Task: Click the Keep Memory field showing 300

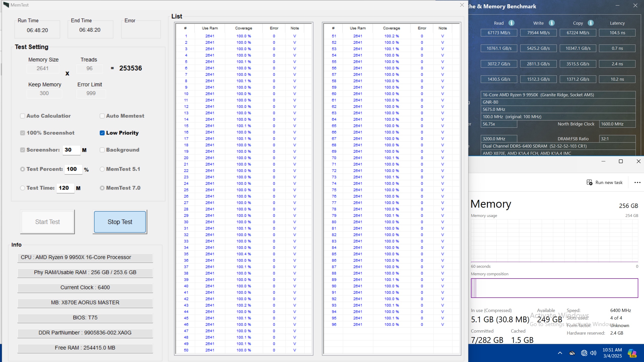Action: pos(44,93)
